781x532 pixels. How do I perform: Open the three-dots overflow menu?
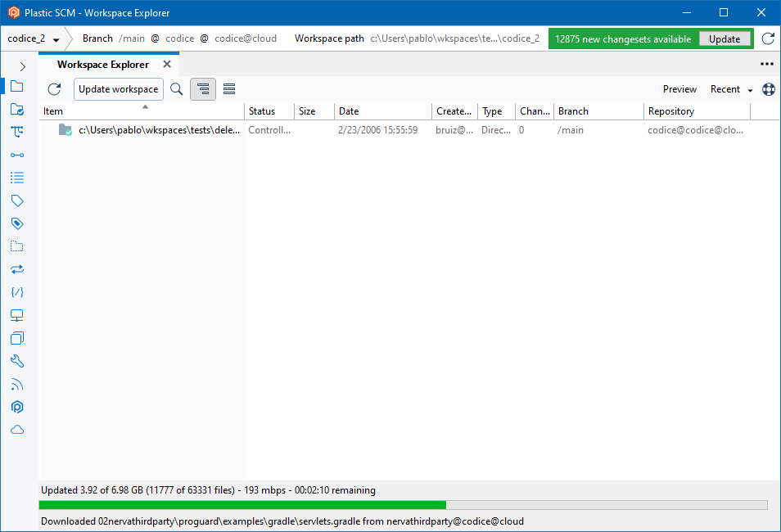point(766,64)
